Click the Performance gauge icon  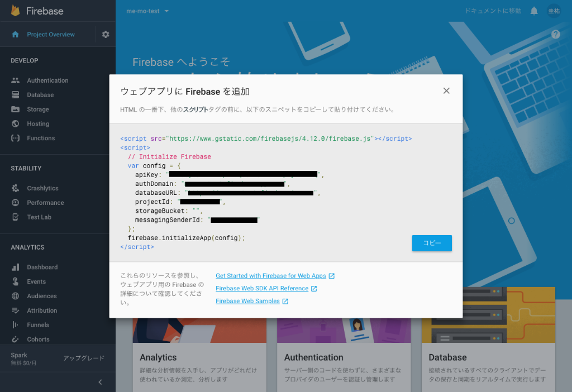(15, 203)
